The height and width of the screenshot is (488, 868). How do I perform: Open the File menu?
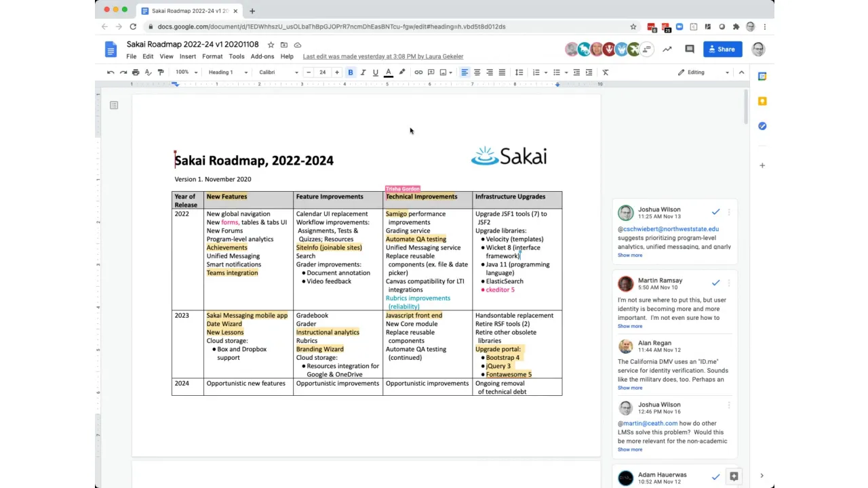tap(132, 56)
